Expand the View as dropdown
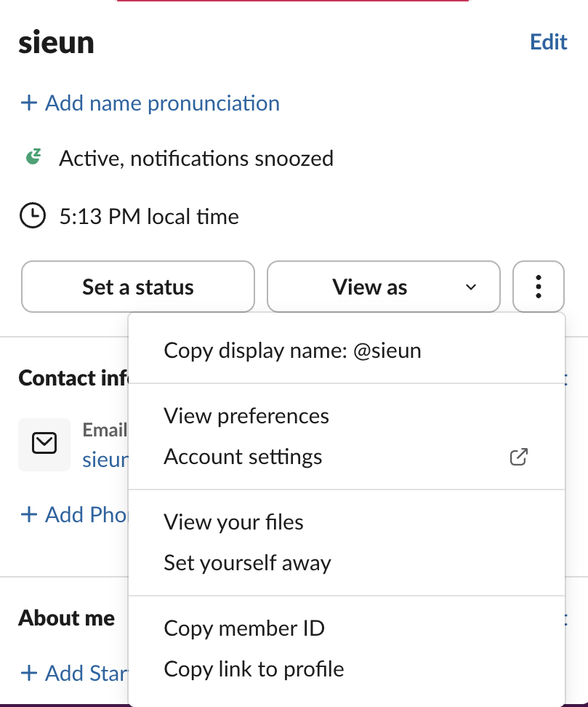The image size is (588, 707). [x=384, y=287]
